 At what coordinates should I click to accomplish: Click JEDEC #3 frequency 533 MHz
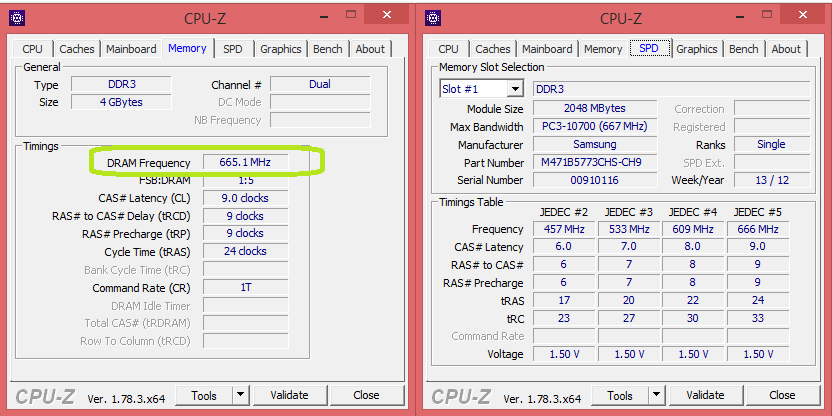[629, 229]
